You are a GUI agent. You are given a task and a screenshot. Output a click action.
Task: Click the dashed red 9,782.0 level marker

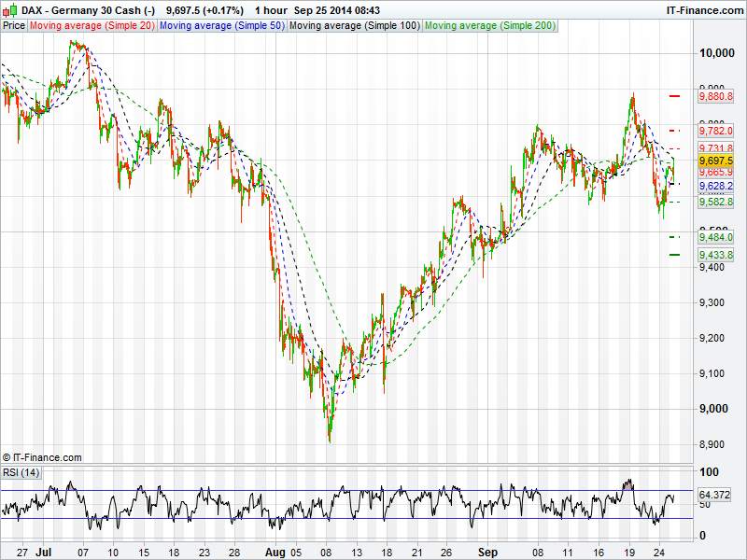tap(675, 130)
